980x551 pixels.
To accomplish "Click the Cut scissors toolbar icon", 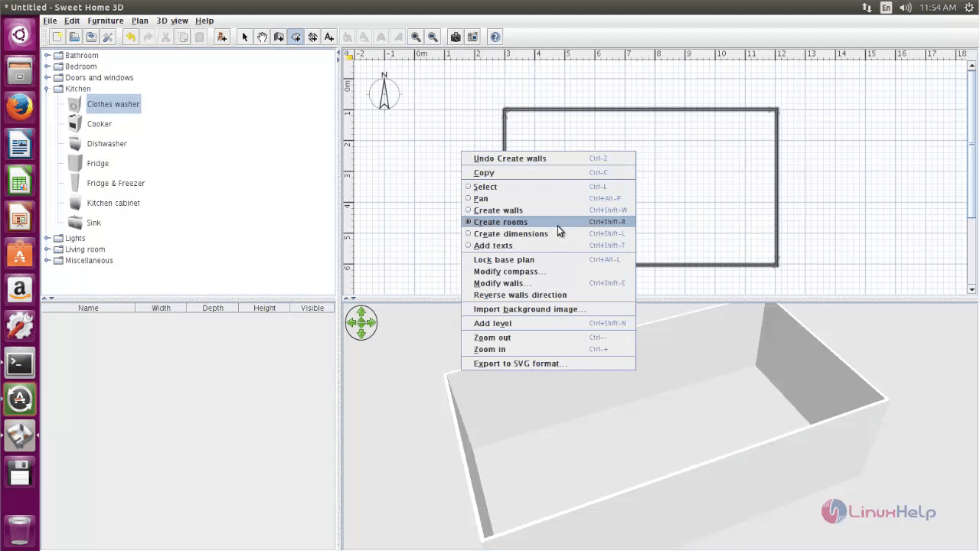I will tap(165, 37).
